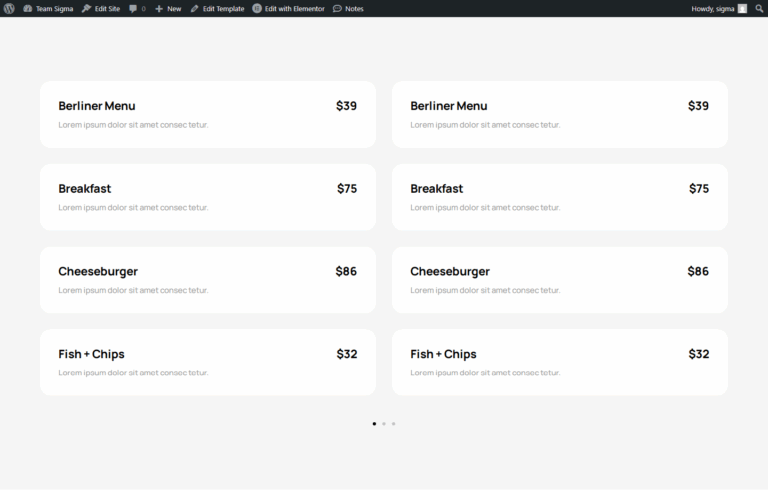This screenshot has width=768, height=490.
Task: Click the $39 price in right column
Action: [x=698, y=106]
